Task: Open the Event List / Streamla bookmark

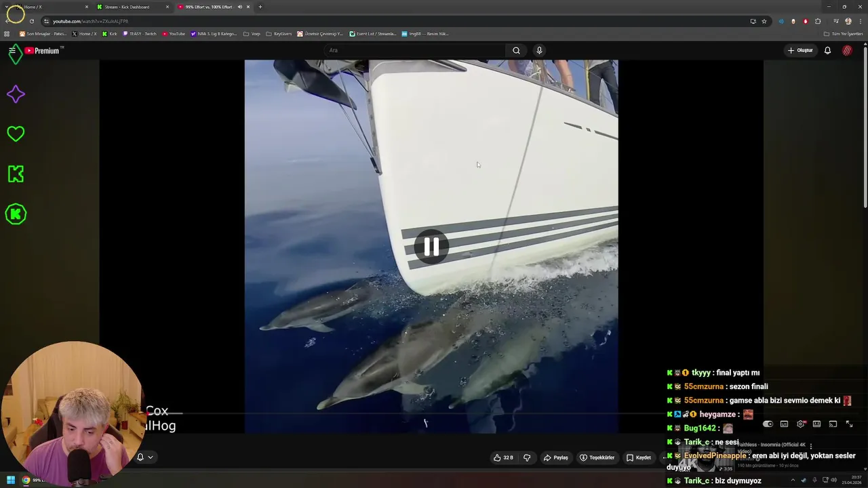Action: click(x=372, y=33)
